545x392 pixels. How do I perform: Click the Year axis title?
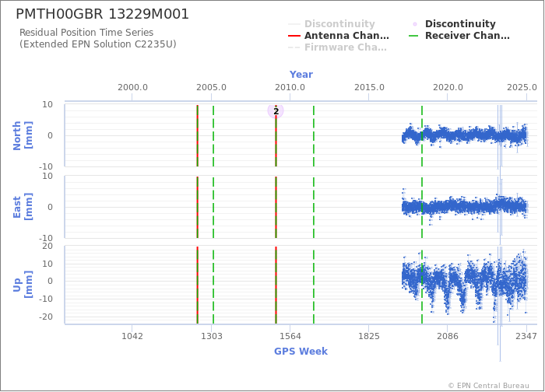tap(301, 75)
